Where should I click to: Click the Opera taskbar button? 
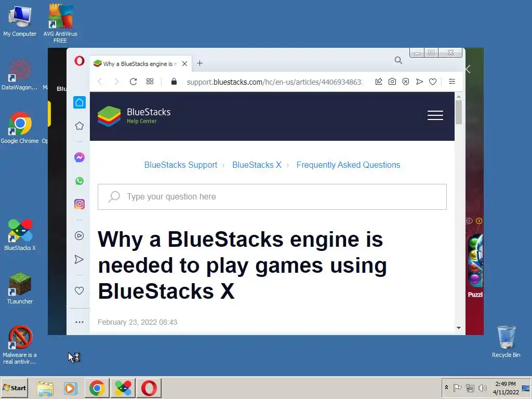(149, 388)
